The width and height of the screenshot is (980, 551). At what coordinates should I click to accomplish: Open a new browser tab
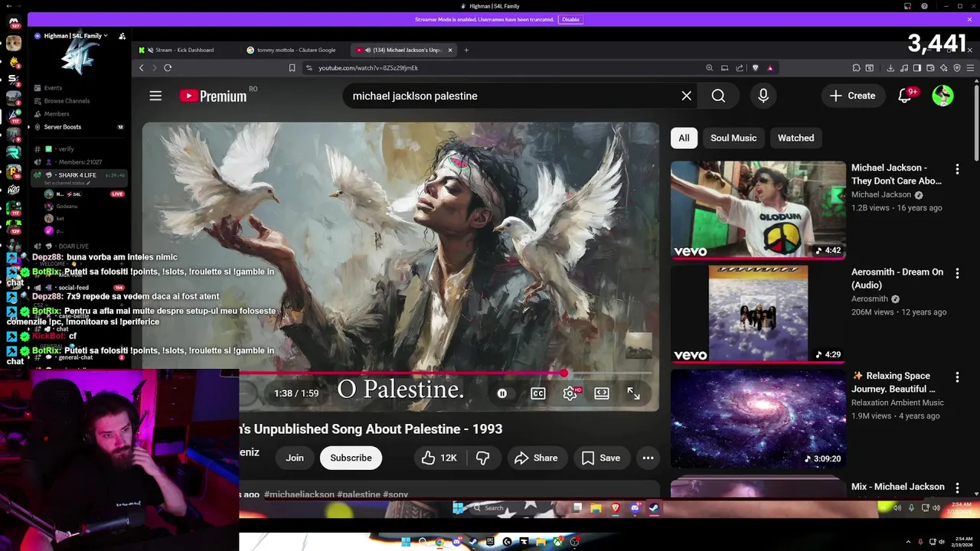pos(466,50)
